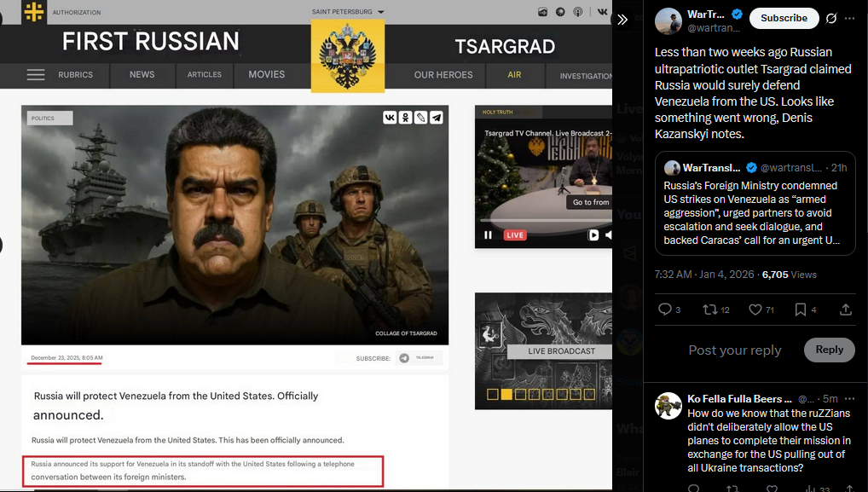Open the Grok explain icon next to Subscribe

coord(831,18)
